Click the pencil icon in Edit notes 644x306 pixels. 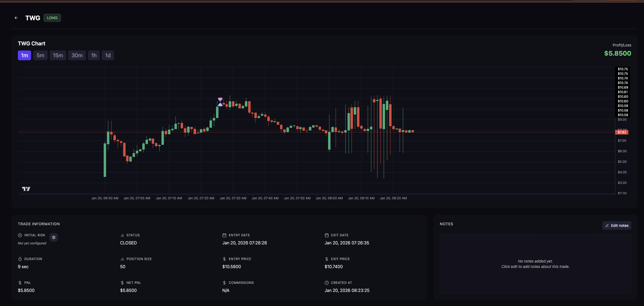tap(607, 226)
